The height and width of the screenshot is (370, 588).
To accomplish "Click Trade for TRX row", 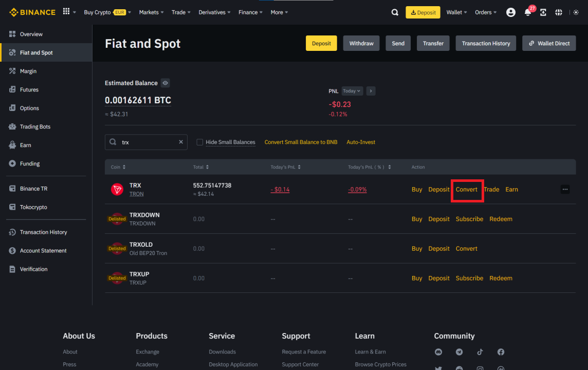I will [x=491, y=189].
